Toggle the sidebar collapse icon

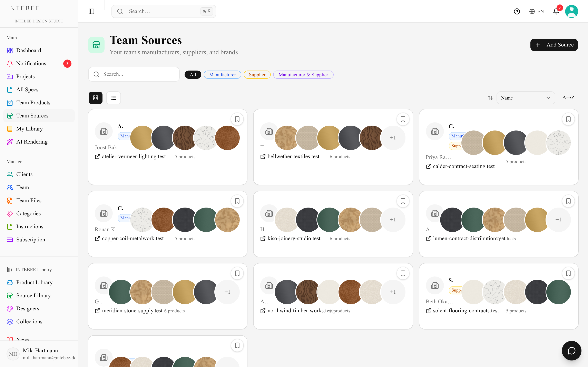click(x=91, y=11)
